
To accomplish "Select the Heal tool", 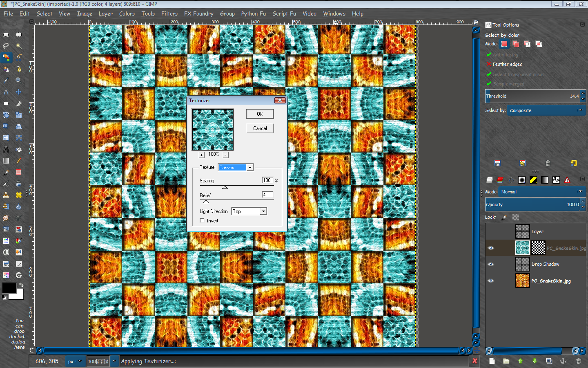I will (19, 195).
